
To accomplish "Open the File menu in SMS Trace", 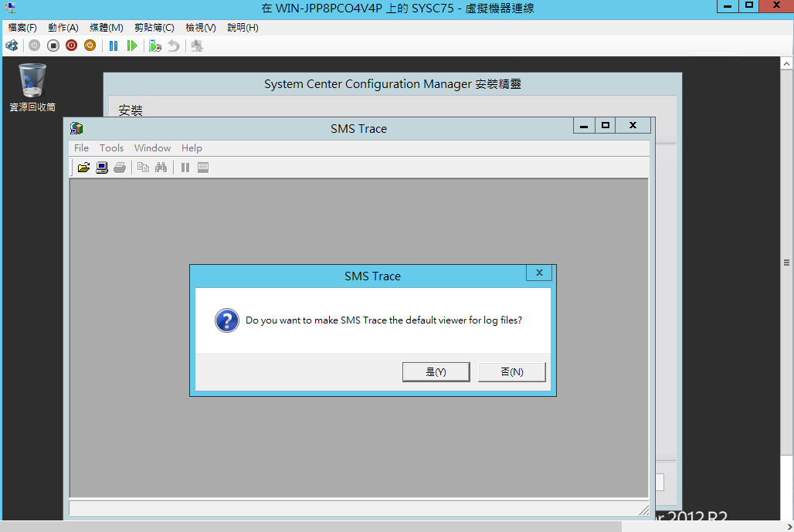I will pos(81,147).
